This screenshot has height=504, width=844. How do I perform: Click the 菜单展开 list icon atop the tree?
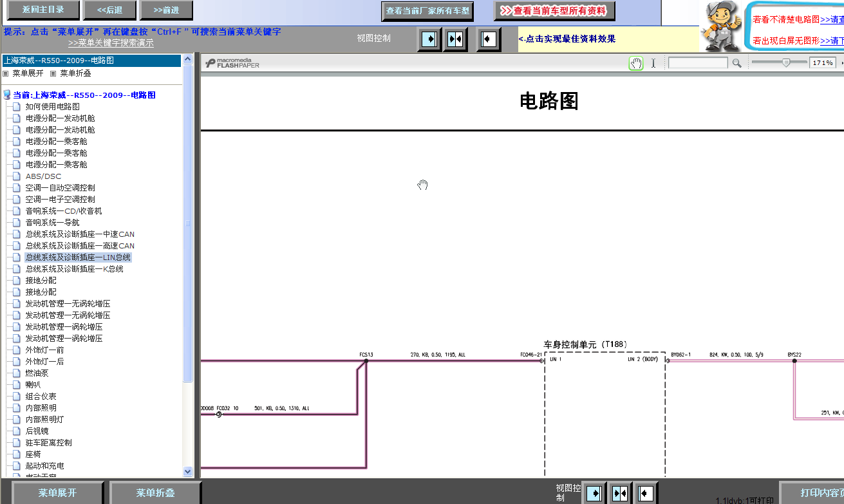click(6, 73)
